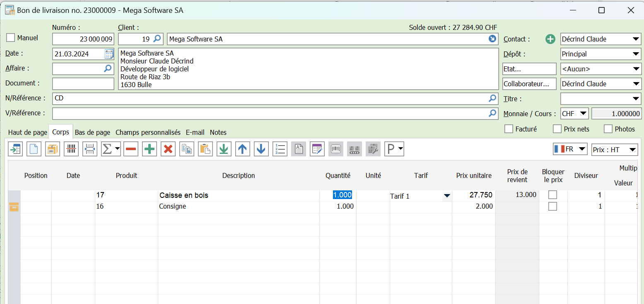Enable the Prix nets checkbox
644x304 pixels.
[557, 129]
